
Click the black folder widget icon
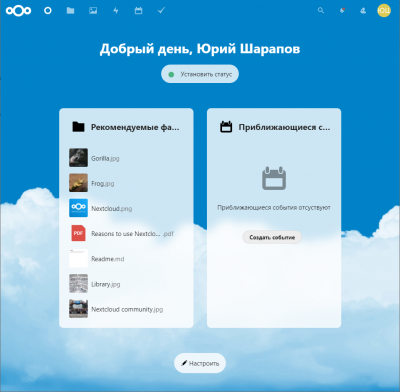pyautogui.click(x=78, y=127)
